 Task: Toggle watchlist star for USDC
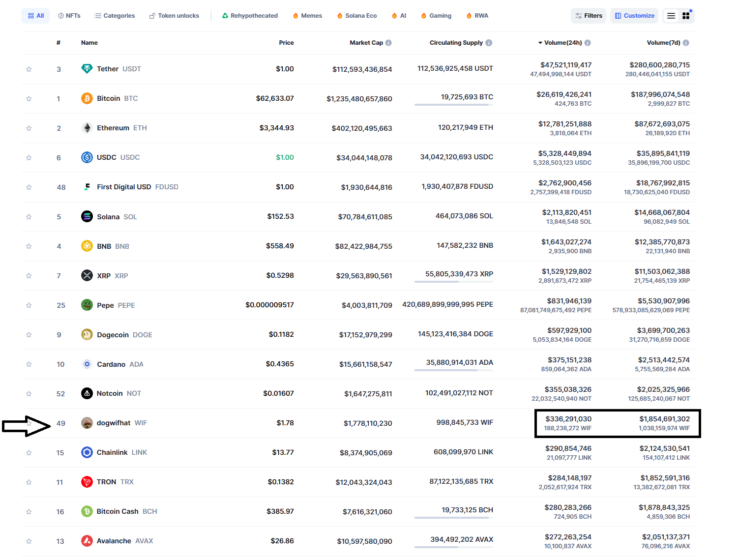(x=29, y=158)
